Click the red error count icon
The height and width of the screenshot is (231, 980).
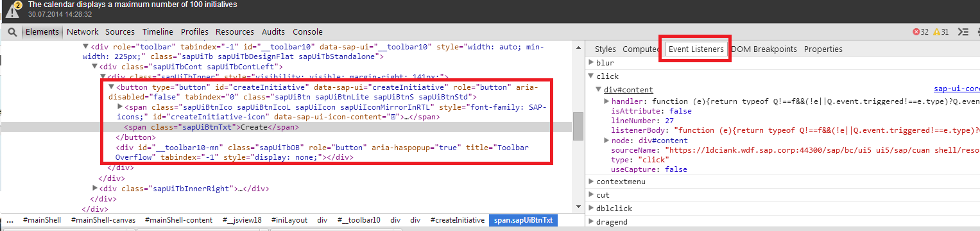[x=916, y=32]
